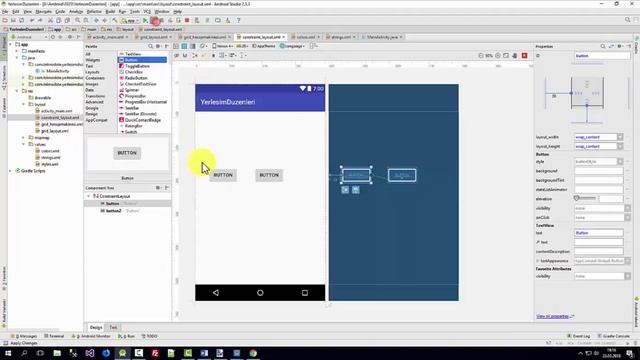This screenshot has width=640, height=360.
Task: Open FileZilla from the Windows taskbar
Action: (x=155, y=353)
